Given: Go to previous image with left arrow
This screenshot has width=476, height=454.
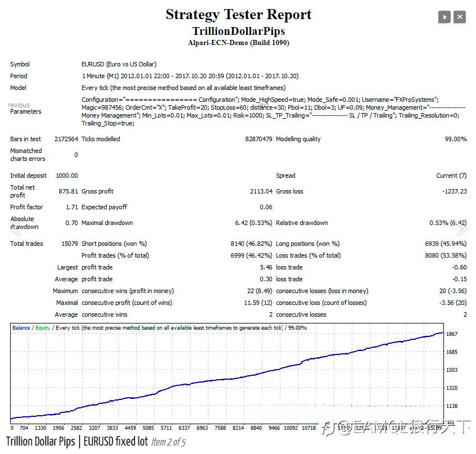Looking at the screenshot, I should pyautogui.click(x=16, y=230).
